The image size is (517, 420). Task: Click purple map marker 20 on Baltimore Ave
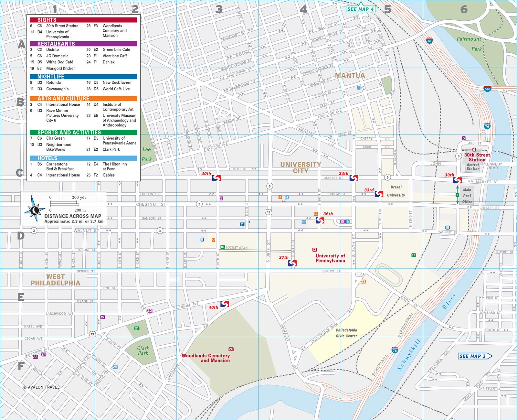coord(150,310)
